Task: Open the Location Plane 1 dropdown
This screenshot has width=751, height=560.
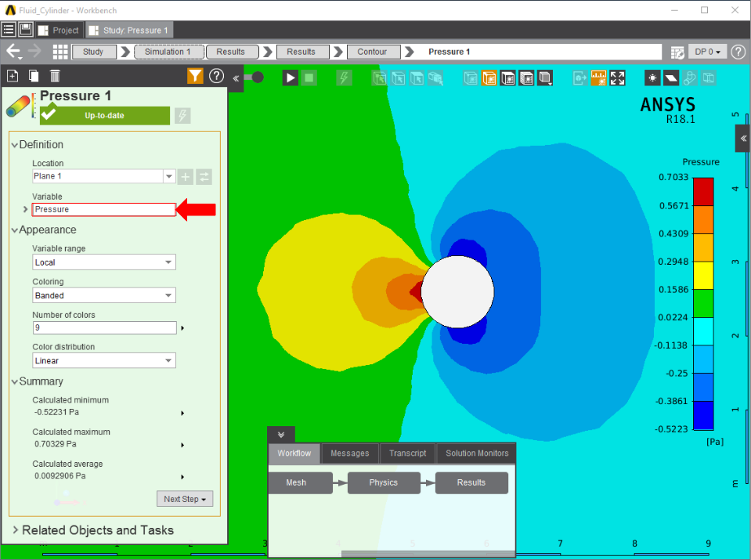Action: click(168, 176)
